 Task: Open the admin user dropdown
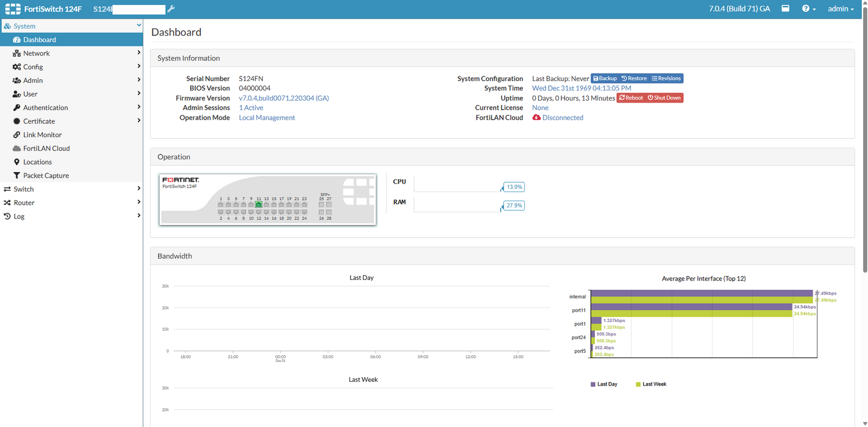click(x=841, y=9)
